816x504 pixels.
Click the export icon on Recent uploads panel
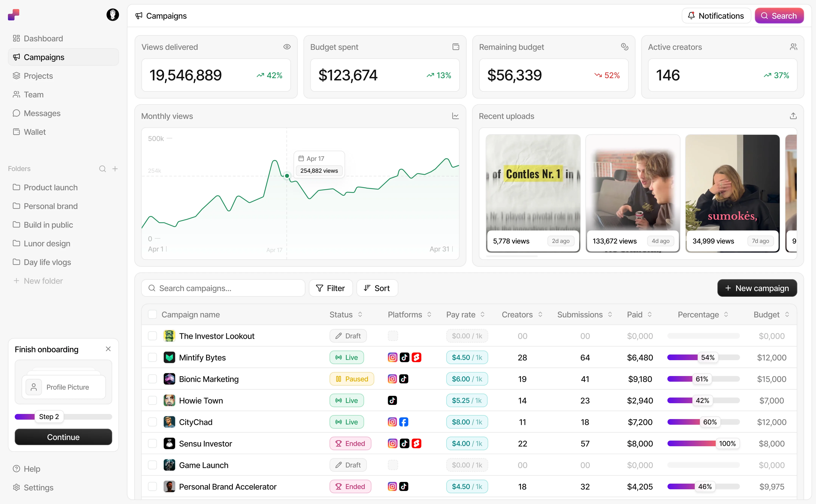[x=793, y=115]
